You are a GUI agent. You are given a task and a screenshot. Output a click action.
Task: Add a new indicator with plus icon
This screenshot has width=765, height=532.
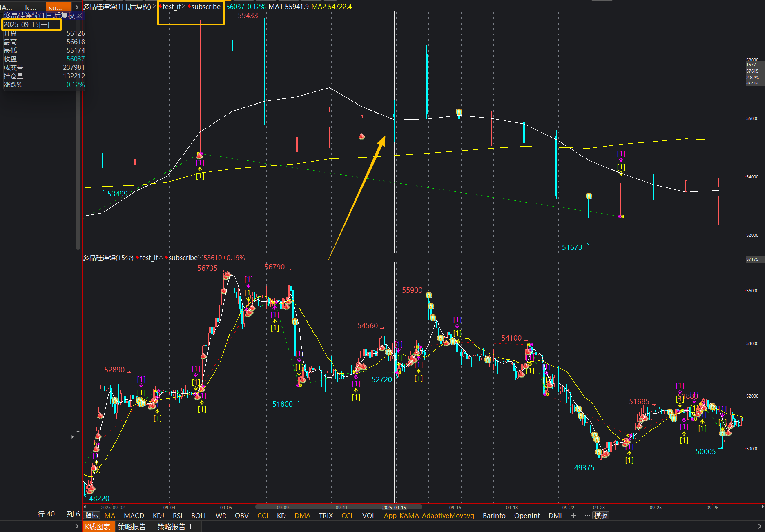(x=573, y=515)
